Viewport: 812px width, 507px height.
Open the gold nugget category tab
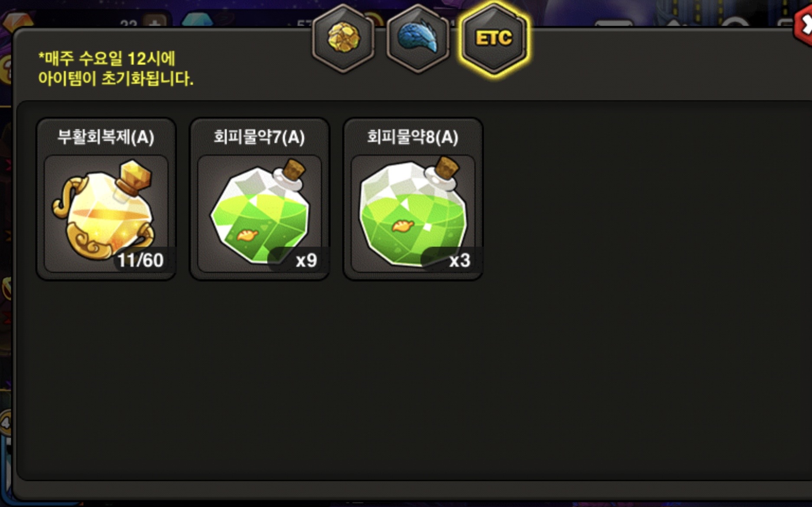pos(343,38)
